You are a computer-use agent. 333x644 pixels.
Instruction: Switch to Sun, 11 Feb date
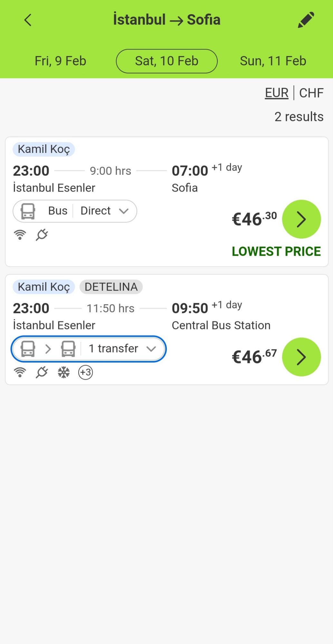point(273,61)
